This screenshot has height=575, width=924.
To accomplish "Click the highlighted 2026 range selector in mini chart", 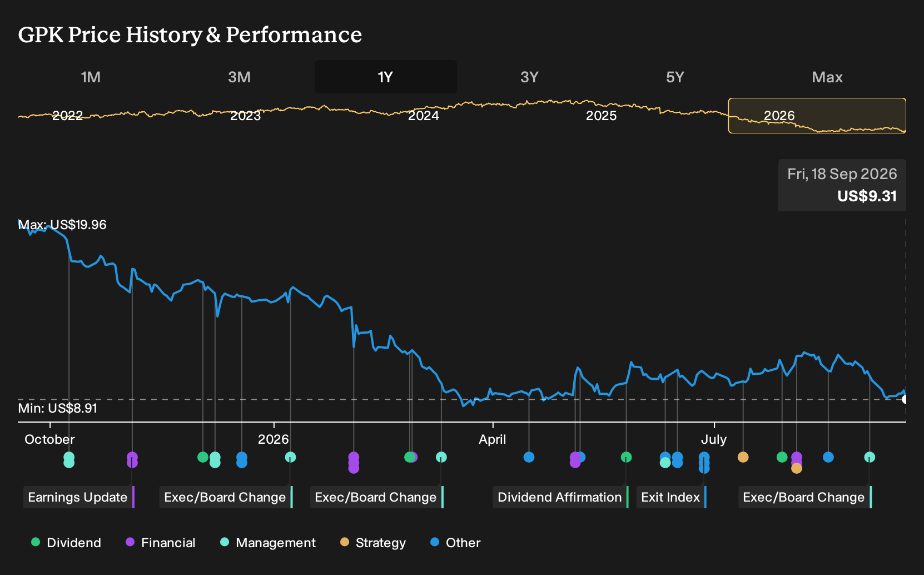I will coord(817,116).
